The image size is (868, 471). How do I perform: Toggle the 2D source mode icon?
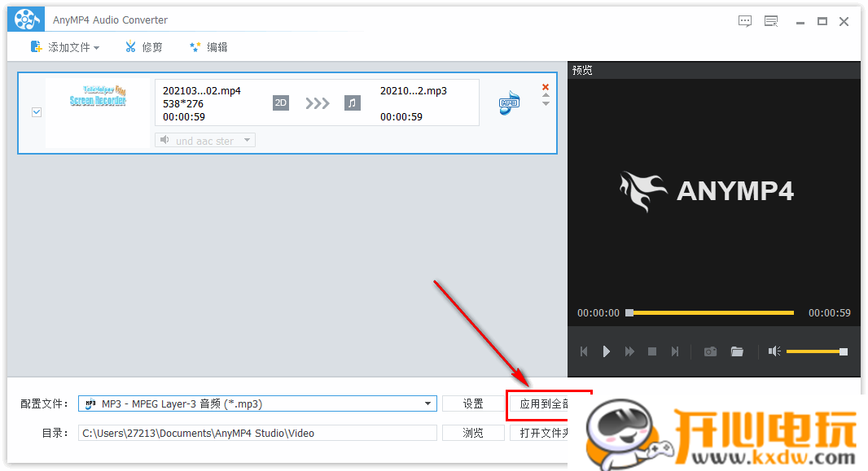[x=281, y=102]
